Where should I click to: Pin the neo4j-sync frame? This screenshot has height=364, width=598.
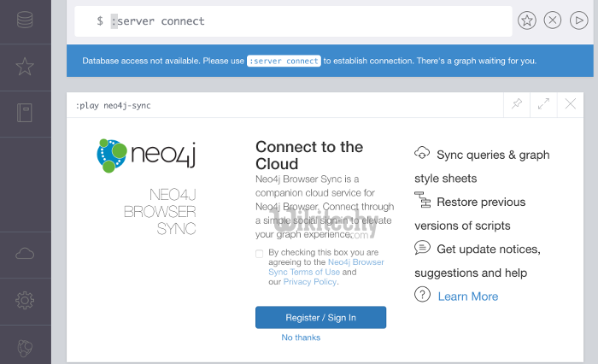[x=517, y=103]
